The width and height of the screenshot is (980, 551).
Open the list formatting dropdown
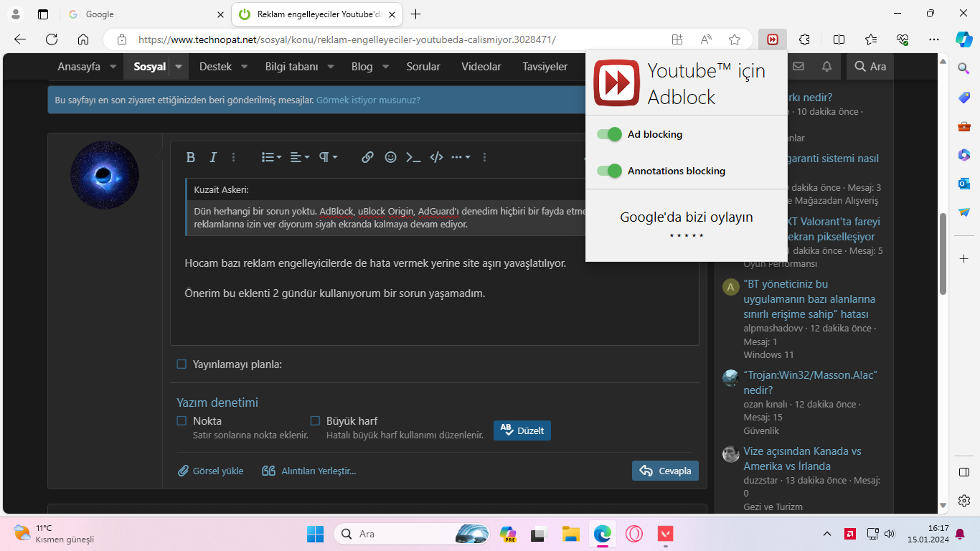(x=271, y=157)
